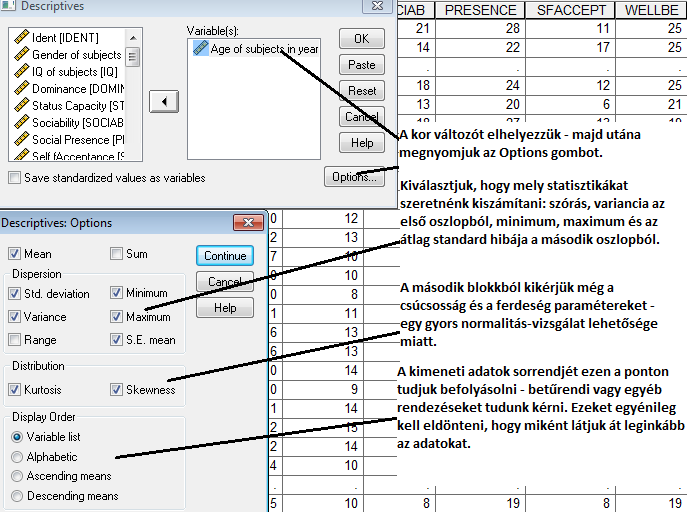Check the Sum checkbox
This screenshot has height=517, width=689.
point(117,254)
